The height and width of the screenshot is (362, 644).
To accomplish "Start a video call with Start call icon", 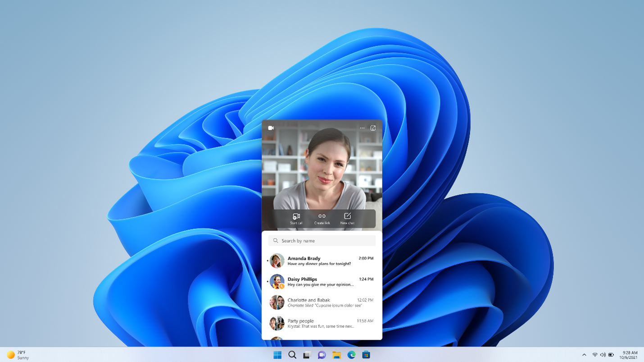I will pyautogui.click(x=296, y=218).
